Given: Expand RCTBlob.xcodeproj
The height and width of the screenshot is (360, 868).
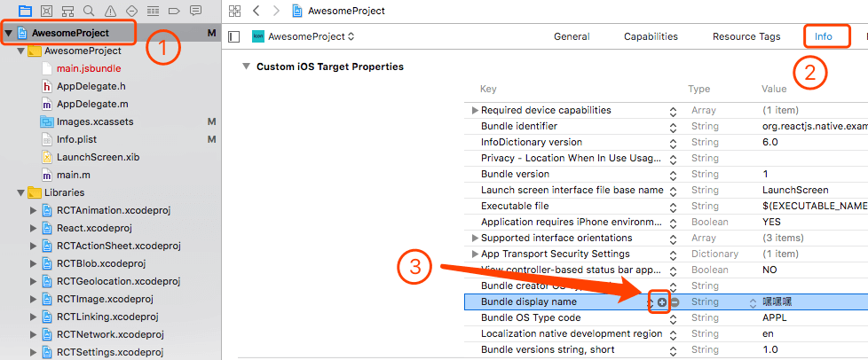Looking at the screenshot, I should (x=33, y=263).
